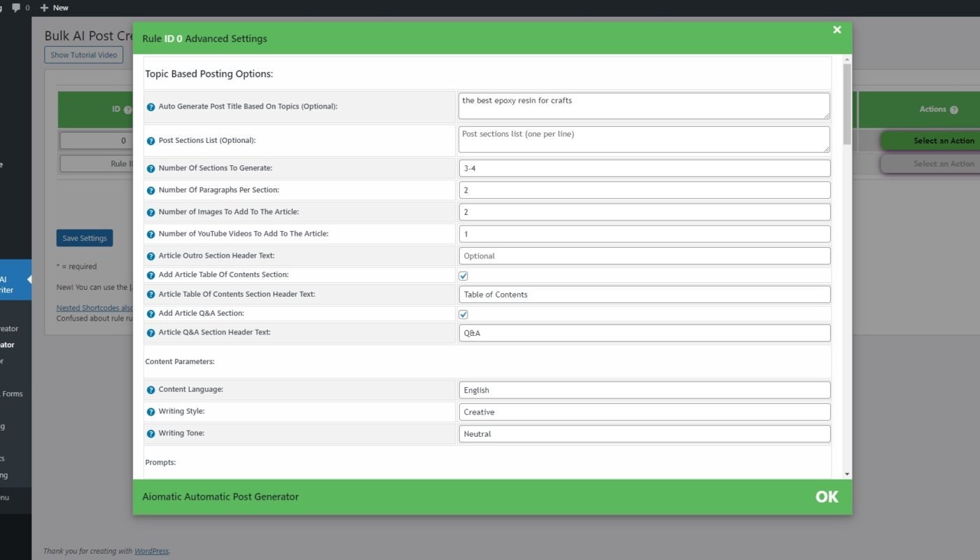The image size is (980, 560).
Task: Click help icon beside Writing Style
Action: 150,412
